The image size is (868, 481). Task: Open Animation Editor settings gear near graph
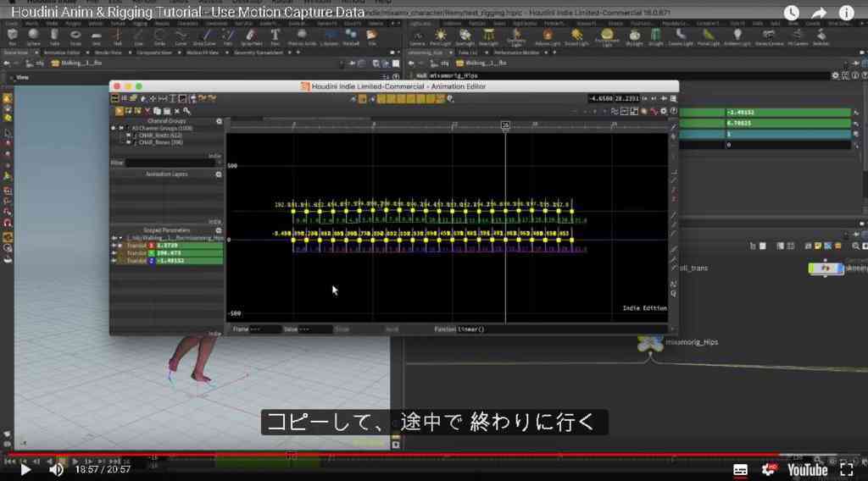(663, 111)
